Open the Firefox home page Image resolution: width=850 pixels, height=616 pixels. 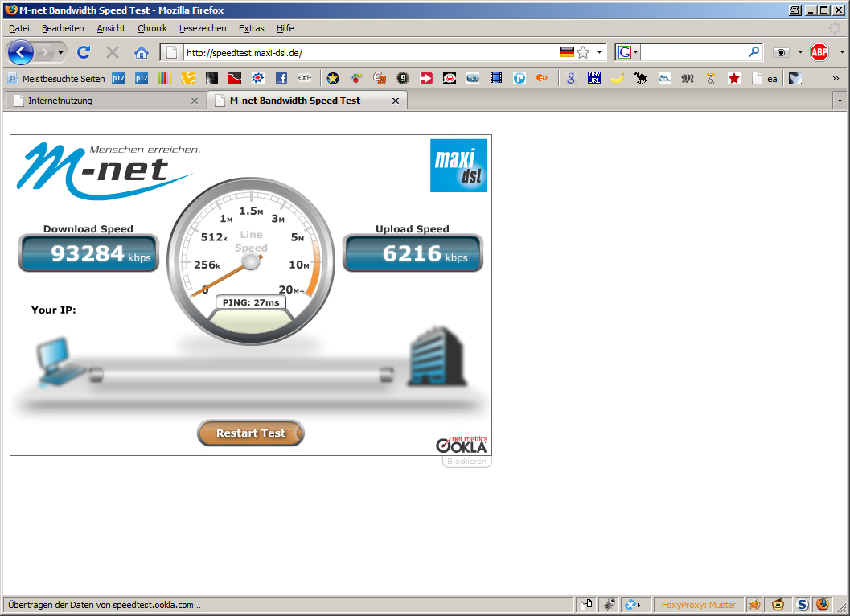(141, 52)
